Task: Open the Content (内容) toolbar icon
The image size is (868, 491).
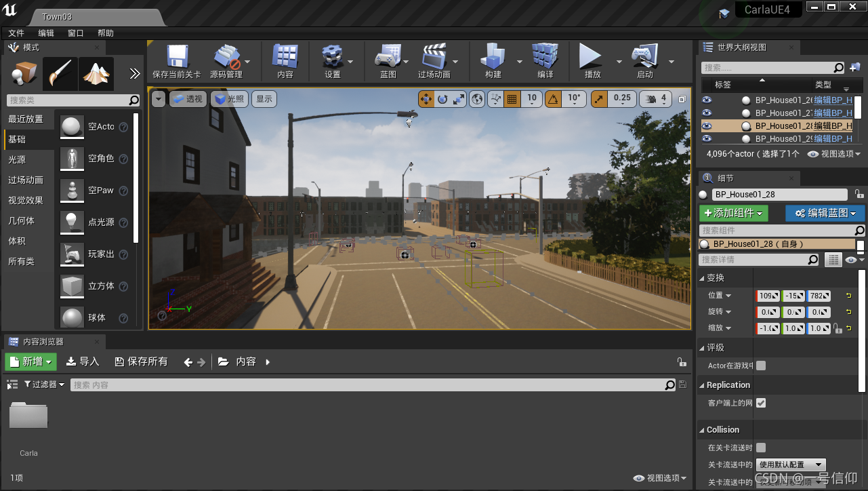Action: (285, 57)
